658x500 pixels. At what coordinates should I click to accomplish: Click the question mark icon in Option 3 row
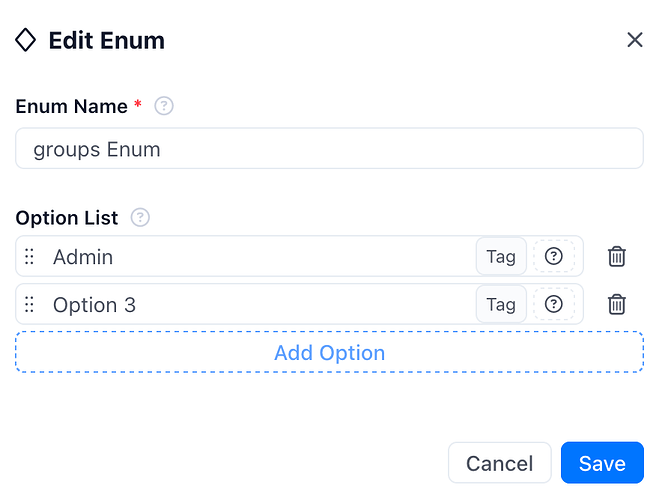pyautogui.click(x=554, y=304)
